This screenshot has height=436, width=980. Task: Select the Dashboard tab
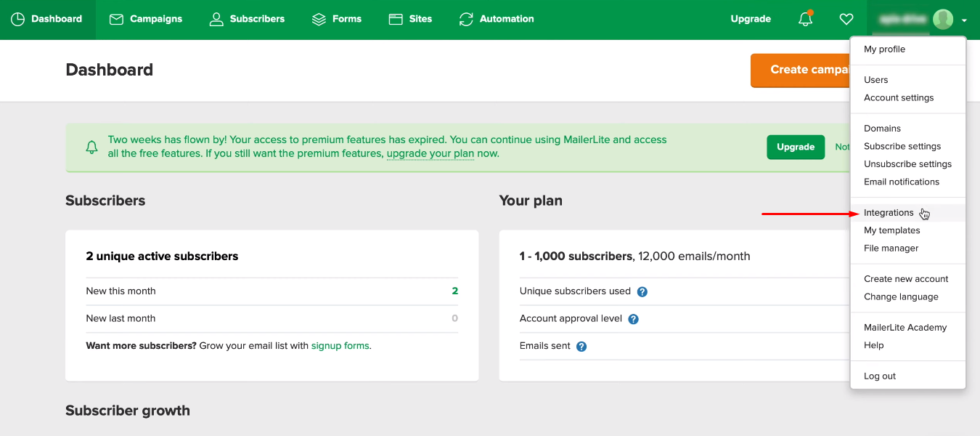[47, 20]
